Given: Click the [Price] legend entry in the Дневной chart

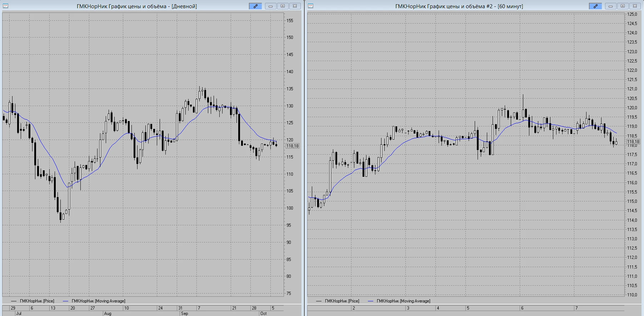Looking at the screenshot, I should click(x=33, y=301).
